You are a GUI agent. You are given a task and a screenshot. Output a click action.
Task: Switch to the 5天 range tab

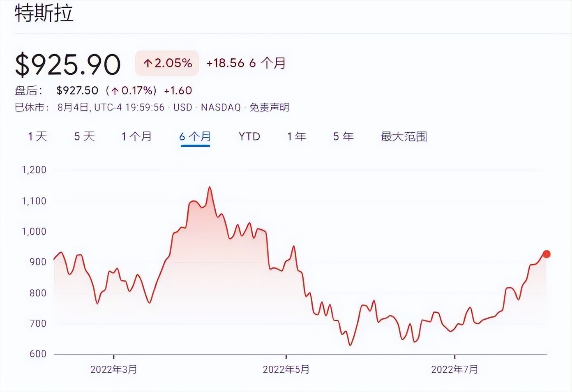click(84, 136)
